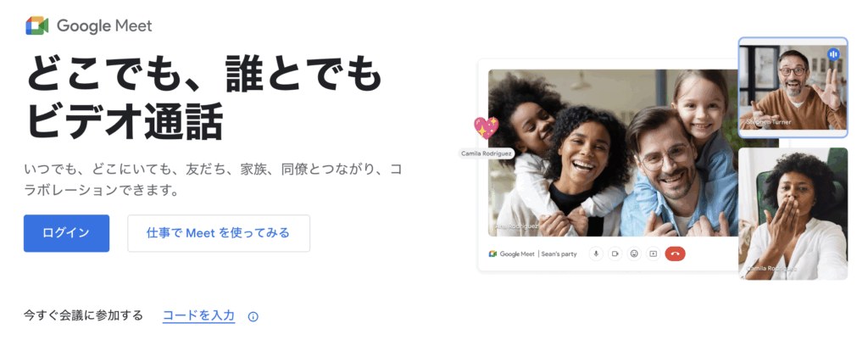Click the Google Meet wordmark at the top
Image resolution: width=868 pixels, height=340 pixels.
[104, 26]
